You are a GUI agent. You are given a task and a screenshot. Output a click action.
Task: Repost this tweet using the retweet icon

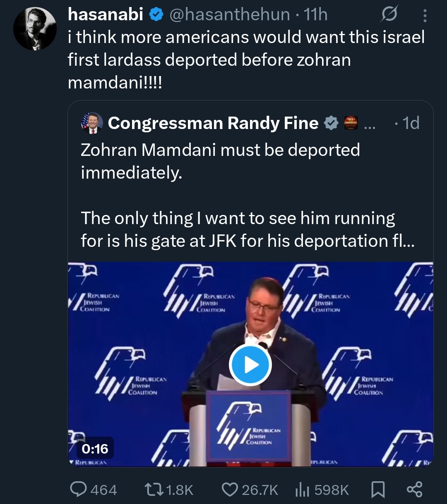pyautogui.click(x=154, y=490)
